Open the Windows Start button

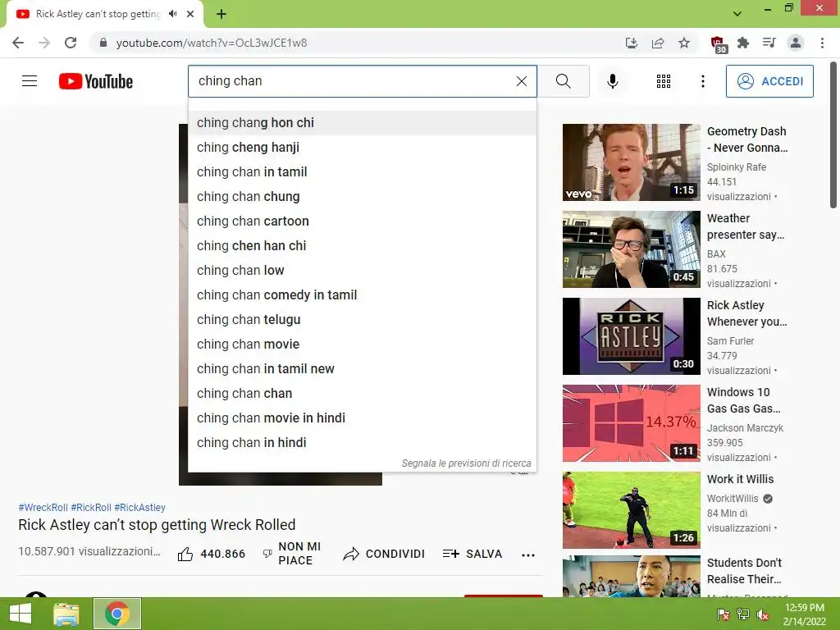tap(21, 614)
